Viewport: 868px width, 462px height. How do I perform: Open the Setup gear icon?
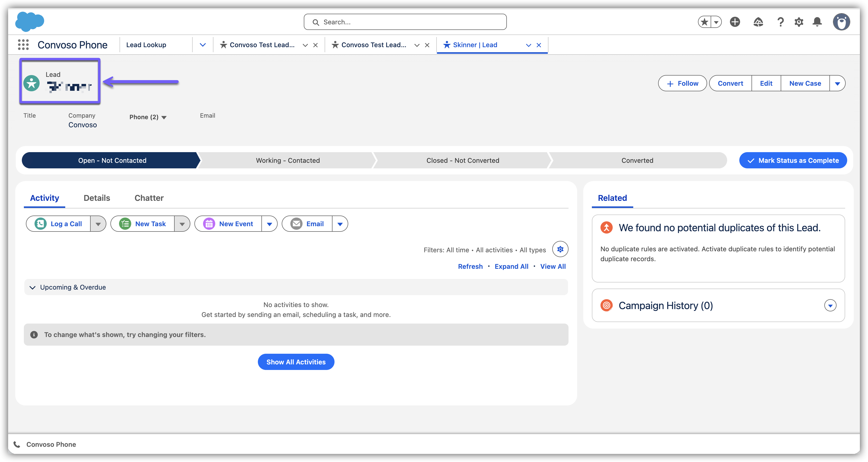click(x=799, y=22)
